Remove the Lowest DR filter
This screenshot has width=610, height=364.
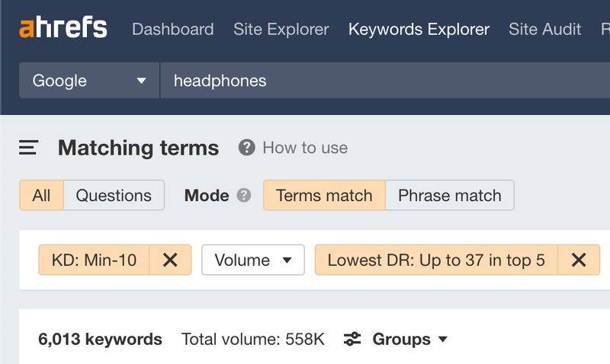(579, 260)
